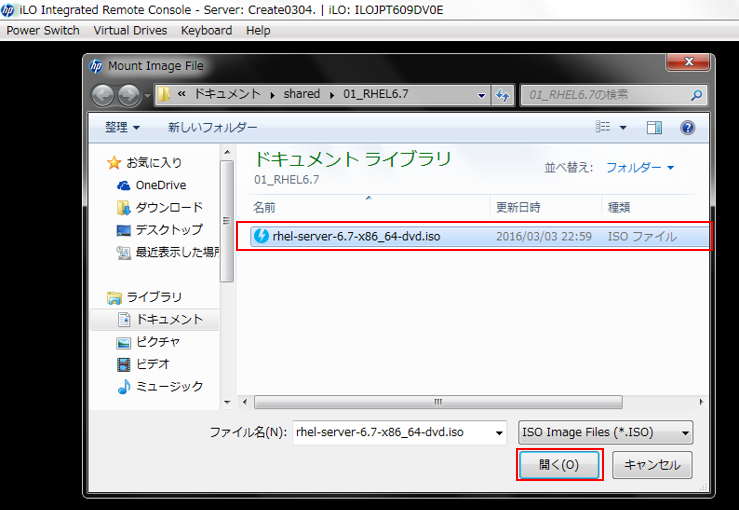Image resolution: width=739 pixels, height=510 pixels.
Task: Click the change view icon
Action: (x=603, y=127)
